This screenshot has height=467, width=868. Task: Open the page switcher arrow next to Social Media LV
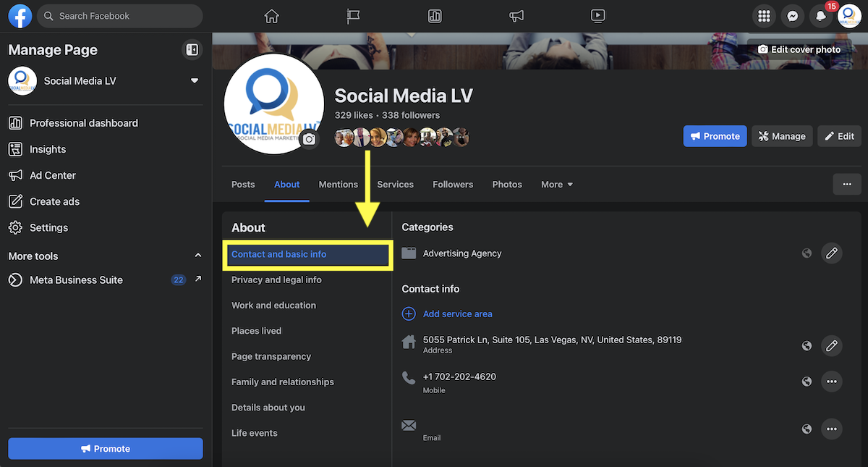tap(194, 81)
